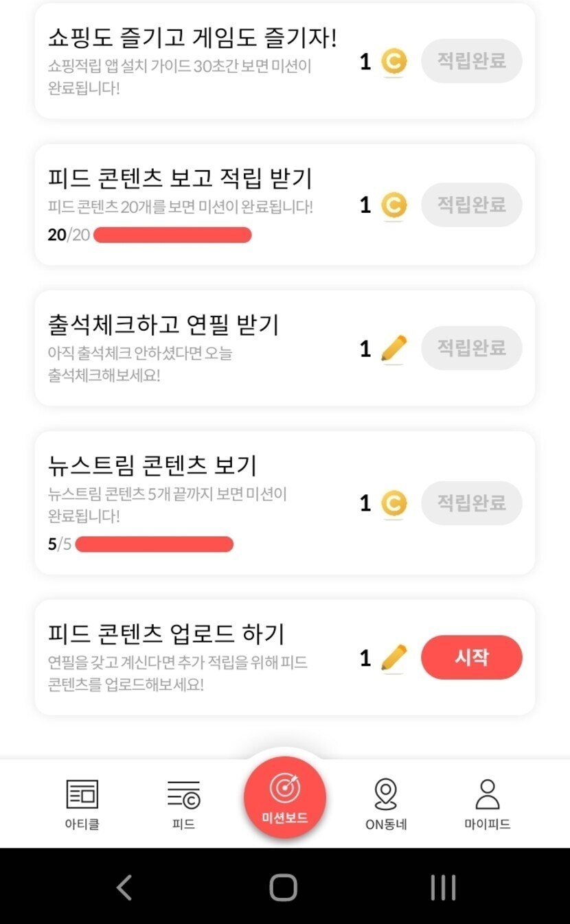This screenshot has width=570, height=924.
Task: Tap 적립완료 for 출석체크하고 연필 받기
Action: click(471, 348)
